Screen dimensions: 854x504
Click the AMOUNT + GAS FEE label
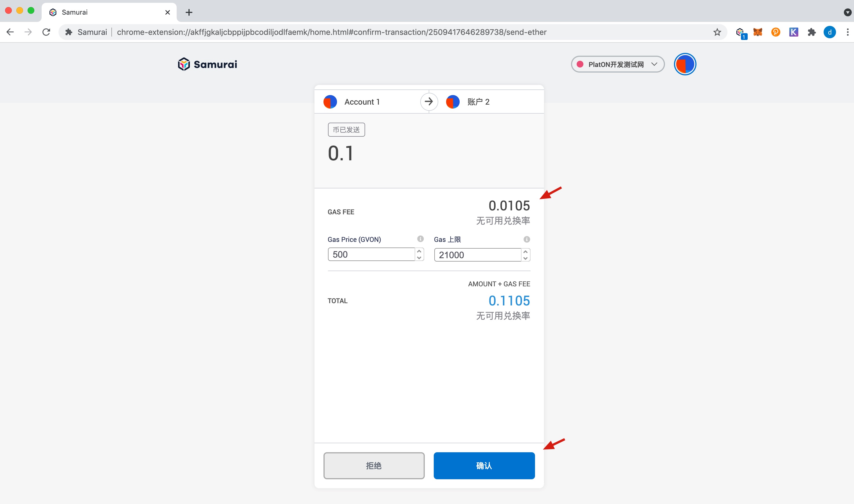499,284
